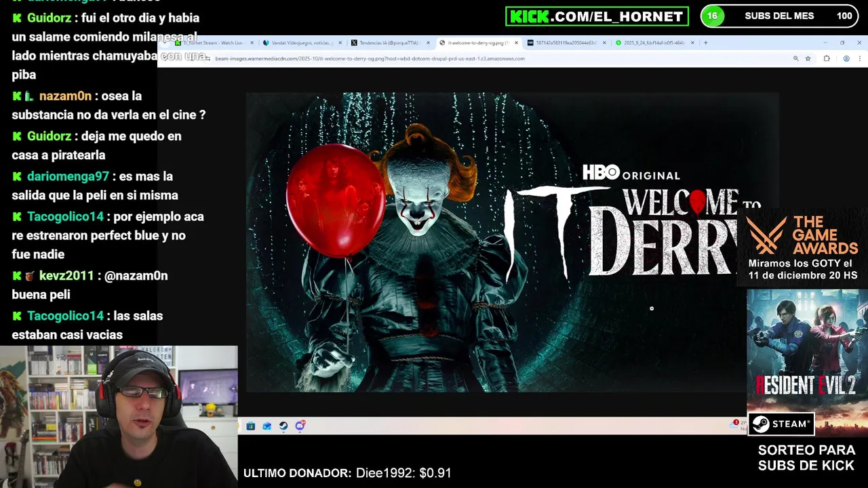Close the 587142a583119 tab
This screenshot has height=488, width=868.
pos(604,43)
